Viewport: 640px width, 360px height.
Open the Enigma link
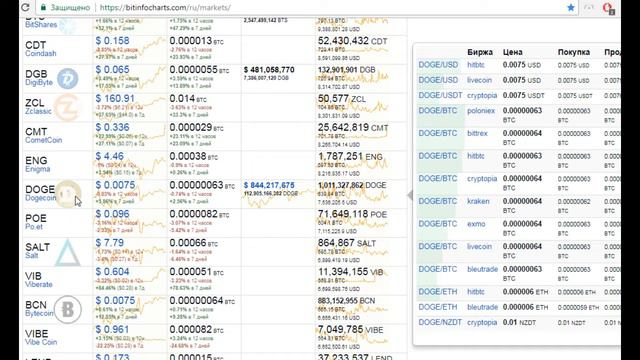(38, 169)
